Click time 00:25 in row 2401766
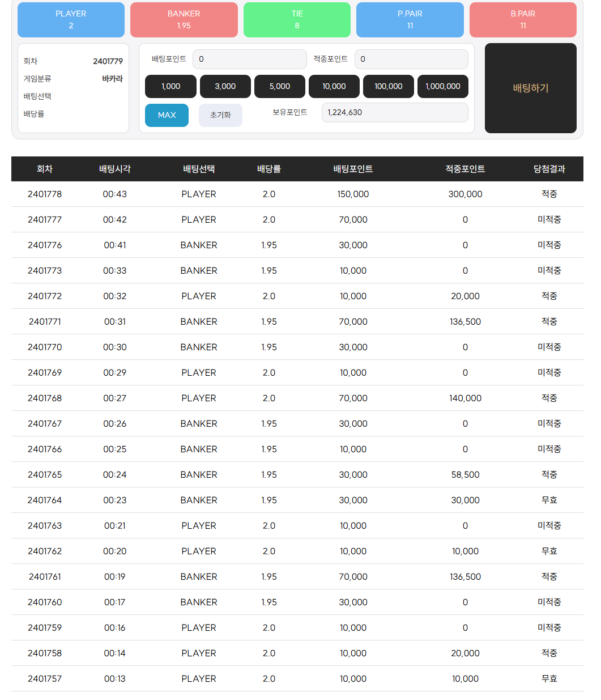 115,449
